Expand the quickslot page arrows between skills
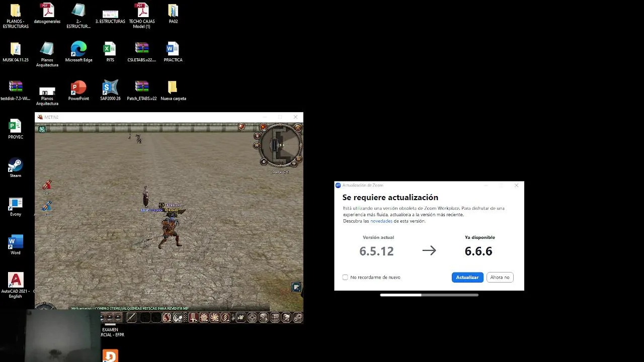Image resolution: width=644 pixels, height=362 pixels. click(x=185, y=317)
